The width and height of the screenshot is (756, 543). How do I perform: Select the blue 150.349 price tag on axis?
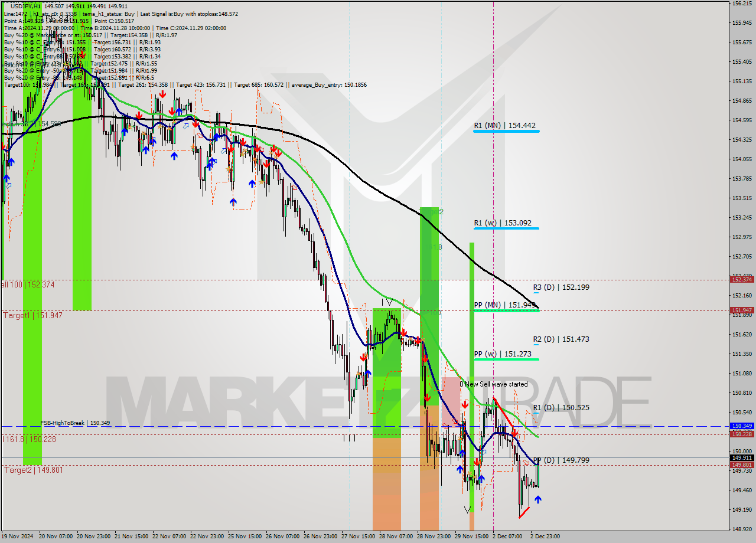pyautogui.click(x=742, y=426)
